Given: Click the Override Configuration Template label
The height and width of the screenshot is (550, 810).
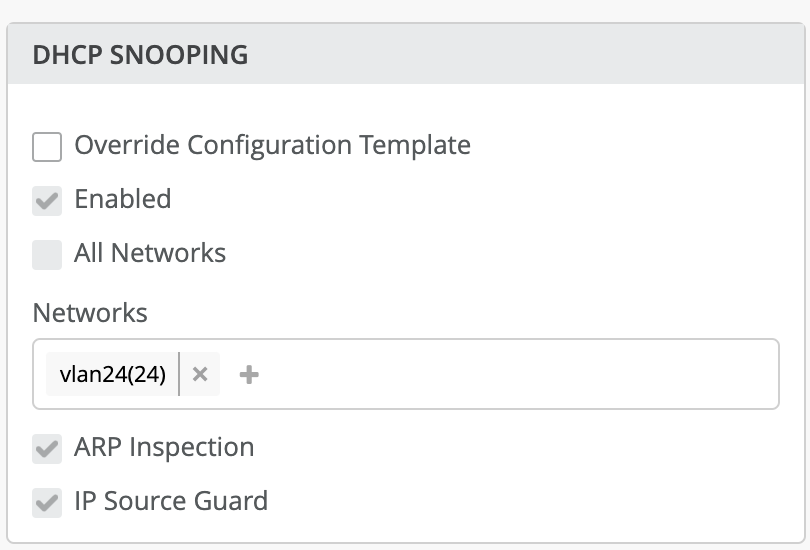Looking at the screenshot, I should pyautogui.click(x=272, y=145).
